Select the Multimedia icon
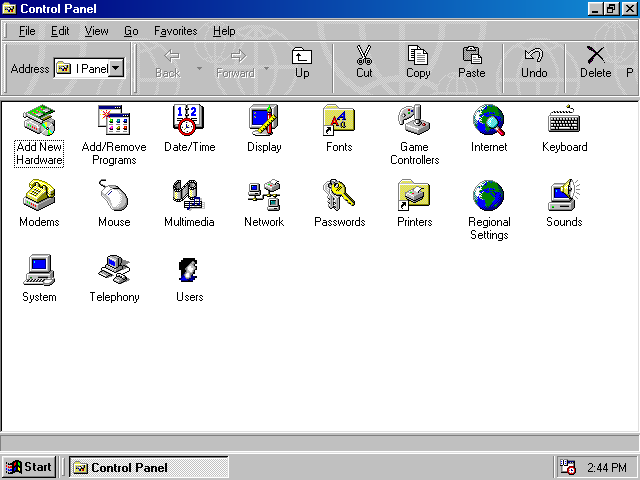 189,196
